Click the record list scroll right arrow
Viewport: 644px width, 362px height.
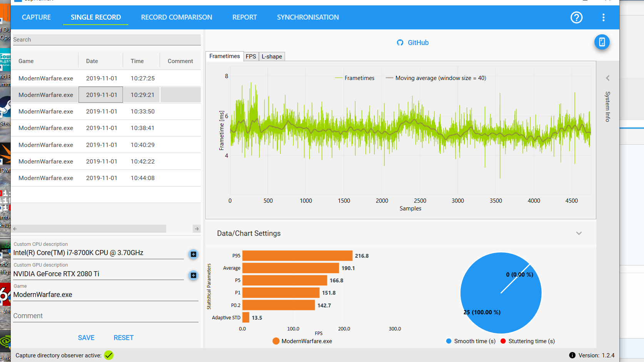pyautogui.click(x=197, y=229)
